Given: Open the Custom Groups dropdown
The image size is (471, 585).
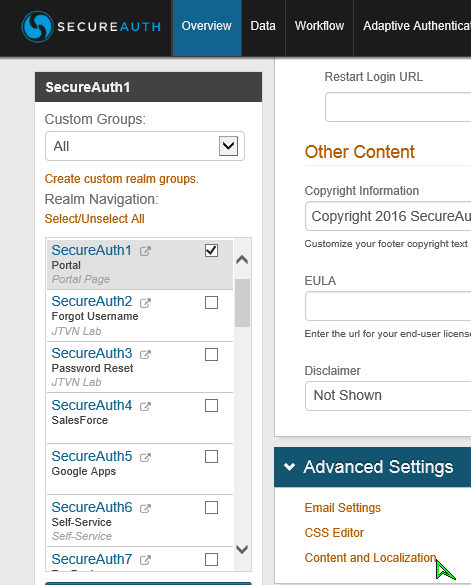Looking at the screenshot, I should (145, 146).
